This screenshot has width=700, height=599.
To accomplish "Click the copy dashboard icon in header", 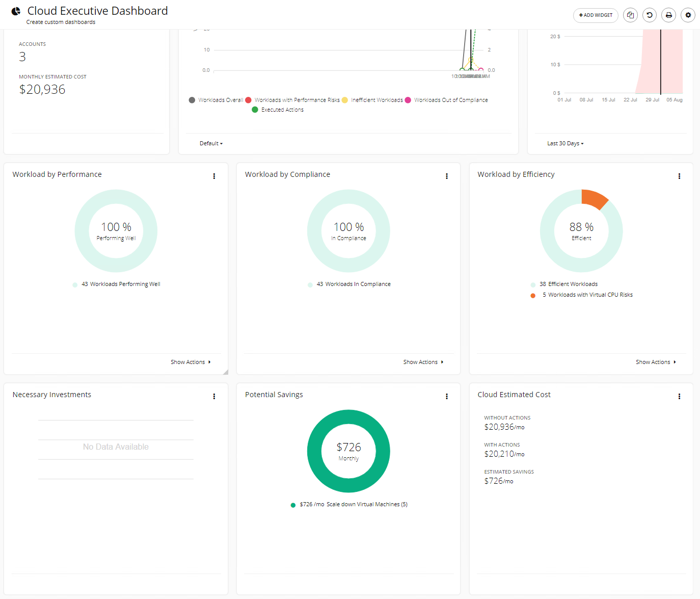I will 630,15.
